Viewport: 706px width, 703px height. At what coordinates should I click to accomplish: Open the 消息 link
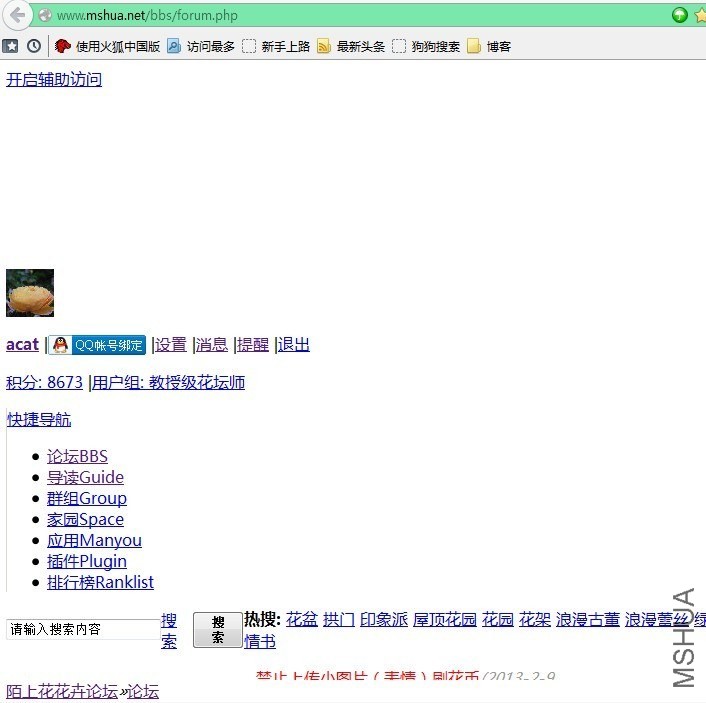point(212,345)
